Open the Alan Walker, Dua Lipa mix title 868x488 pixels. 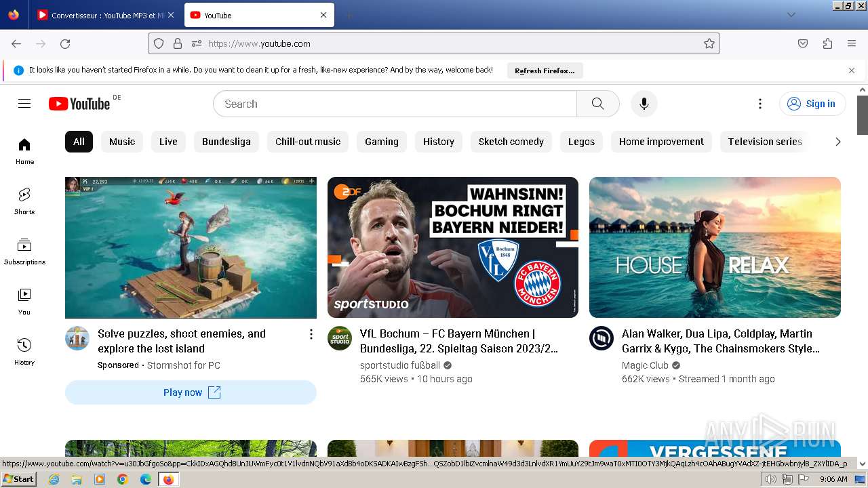coord(721,341)
